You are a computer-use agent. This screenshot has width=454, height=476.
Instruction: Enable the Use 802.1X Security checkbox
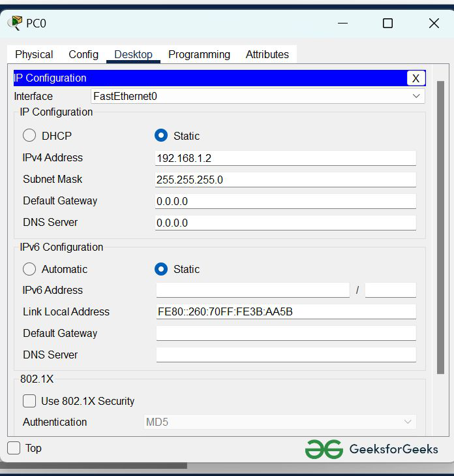29,401
